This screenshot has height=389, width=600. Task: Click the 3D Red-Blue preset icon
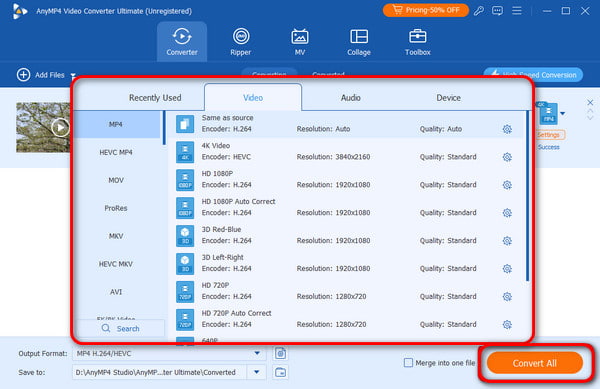[x=185, y=236]
